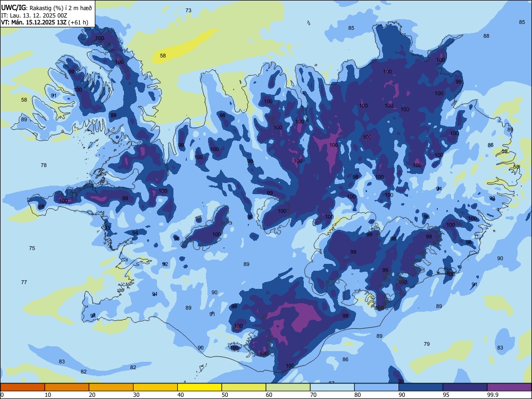Image resolution: width=532 pixels, height=399 pixels.
Task: Click the "96" humidity value on the map
Action: point(427,217)
